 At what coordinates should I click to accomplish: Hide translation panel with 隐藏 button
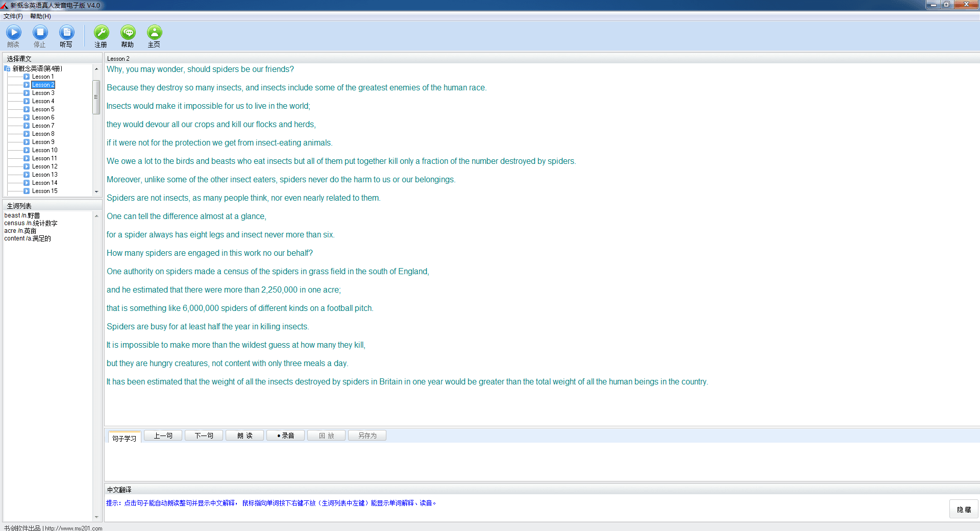point(963,510)
